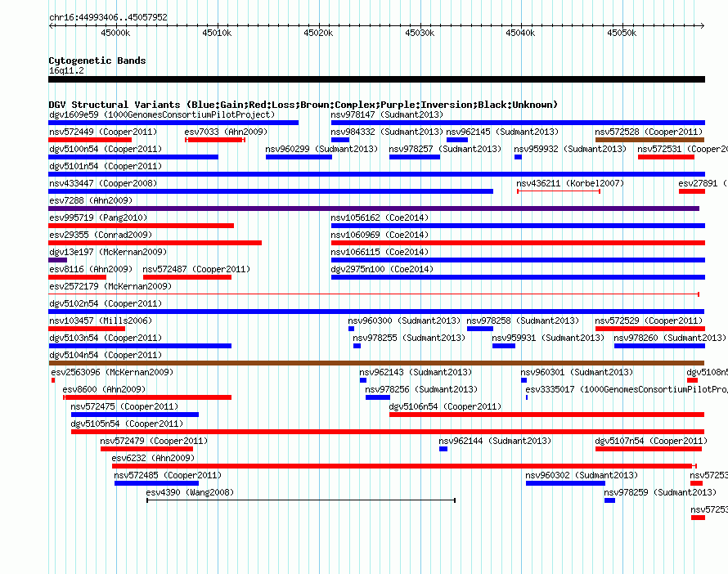The height and width of the screenshot is (574, 728).
Task: Select the purple esv7288 (Ahn2009) inversion label
Action: point(91,200)
